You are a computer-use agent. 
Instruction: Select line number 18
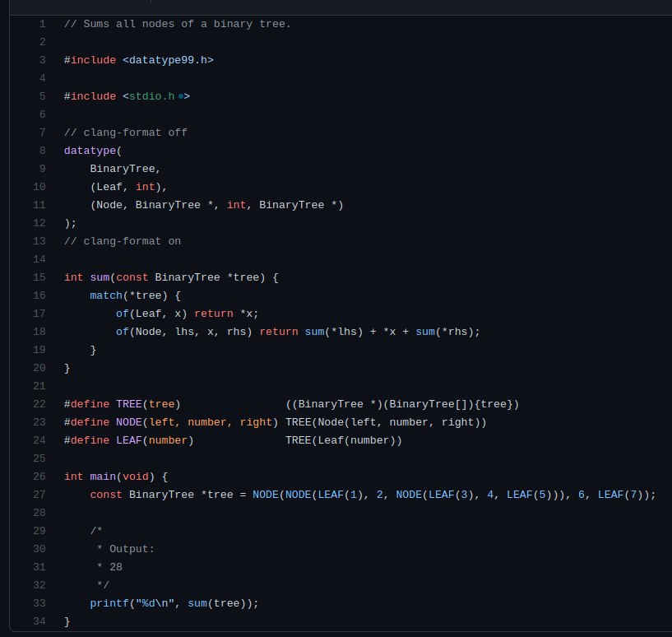tap(39, 332)
